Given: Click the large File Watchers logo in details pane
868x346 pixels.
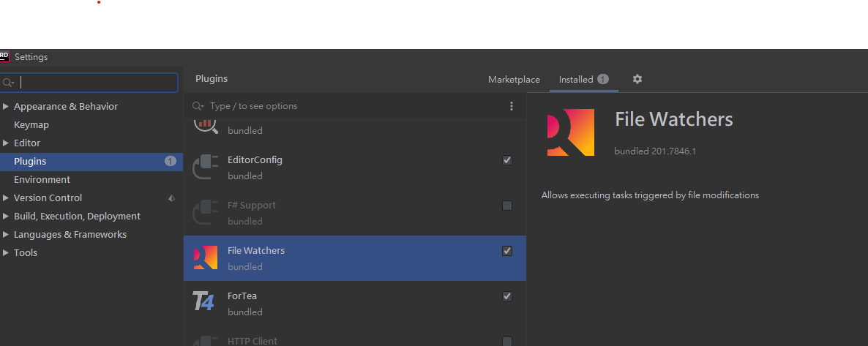Looking at the screenshot, I should click(570, 132).
